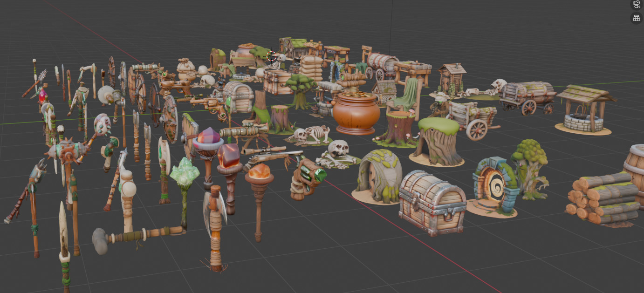Select the orange lava rock torch

[230, 177]
